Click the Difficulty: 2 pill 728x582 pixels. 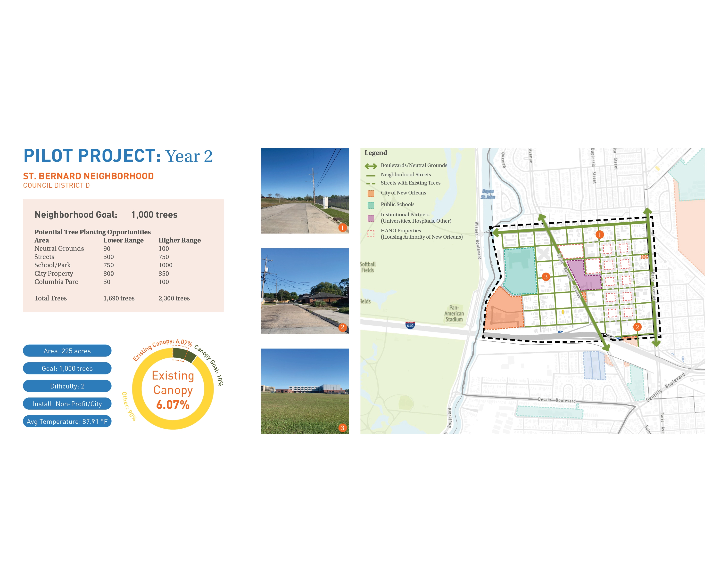[x=67, y=386]
